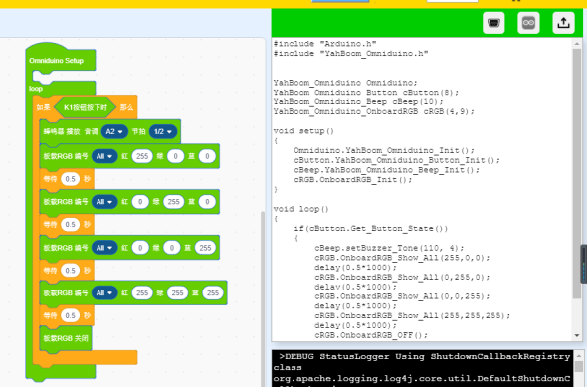Click the cRGB.OnboardRGB_Show_All(255,255,255) line
588x387 pixels.
(x=413, y=315)
